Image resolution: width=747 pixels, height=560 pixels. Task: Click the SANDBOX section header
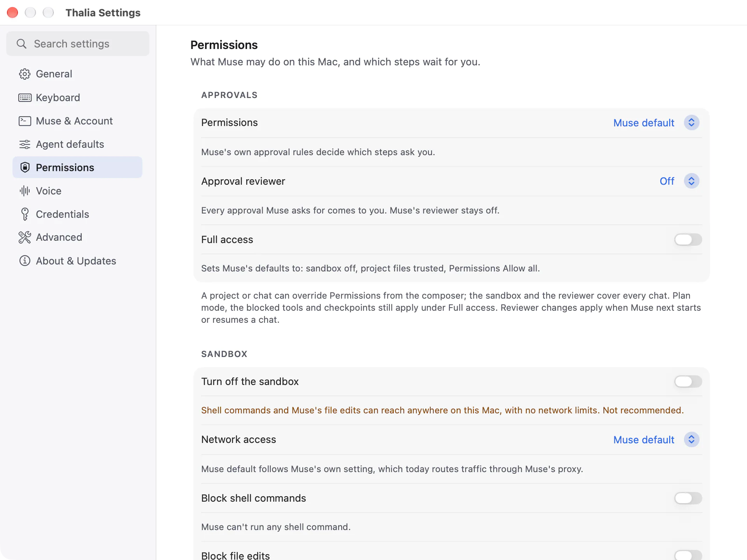click(224, 354)
